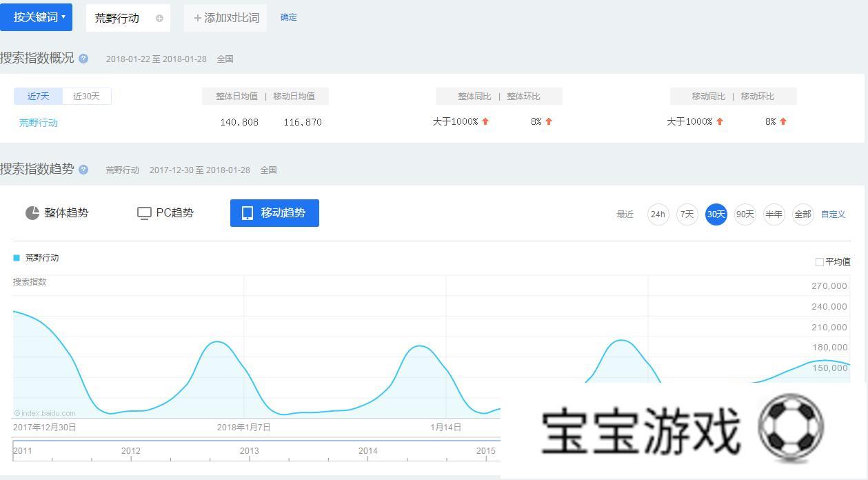This screenshot has width=868, height=480.
Task: Click the 荒野行动 chart legend label
Action: pyautogui.click(x=42, y=258)
